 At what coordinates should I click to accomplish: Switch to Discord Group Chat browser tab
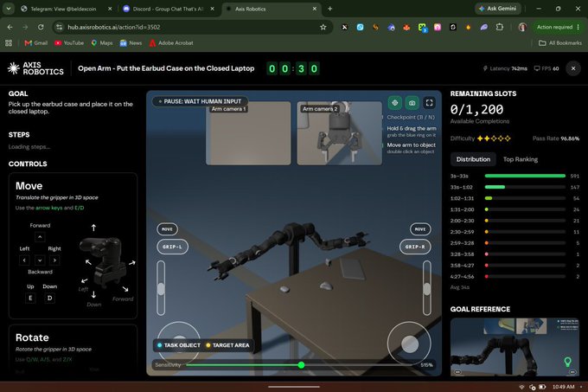(x=168, y=9)
